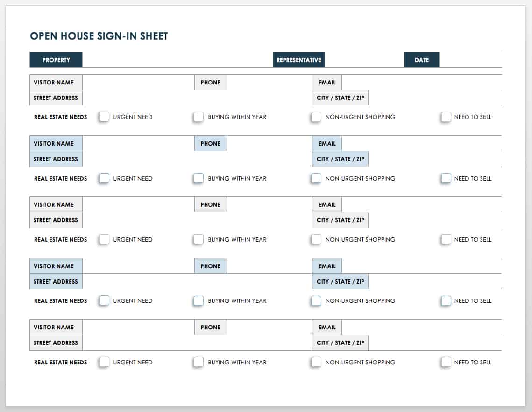Click the Representative input field
The image size is (532, 412).
tap(364, 60)
